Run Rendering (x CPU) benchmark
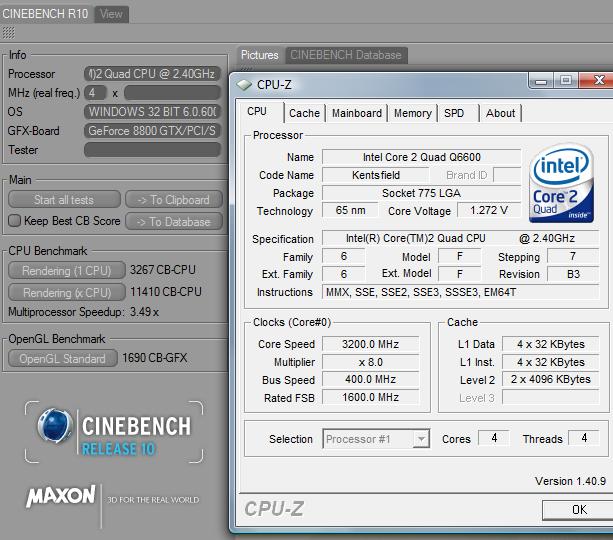The image size is (613, 540). click(66, 292)
